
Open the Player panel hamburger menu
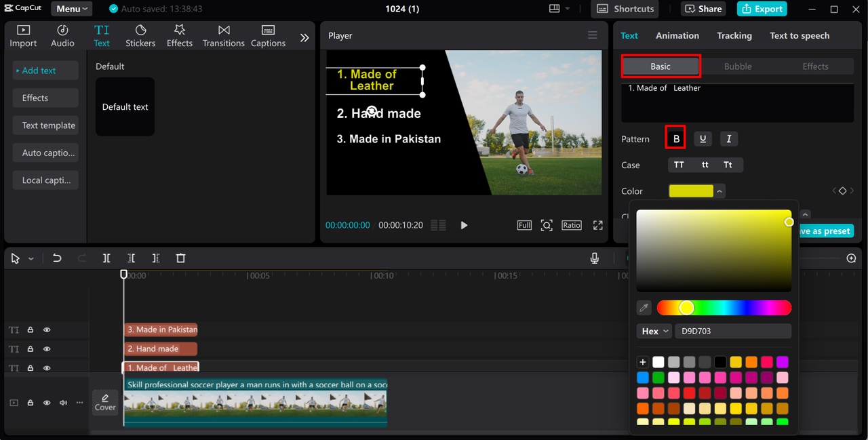click(x=593, y=35)
